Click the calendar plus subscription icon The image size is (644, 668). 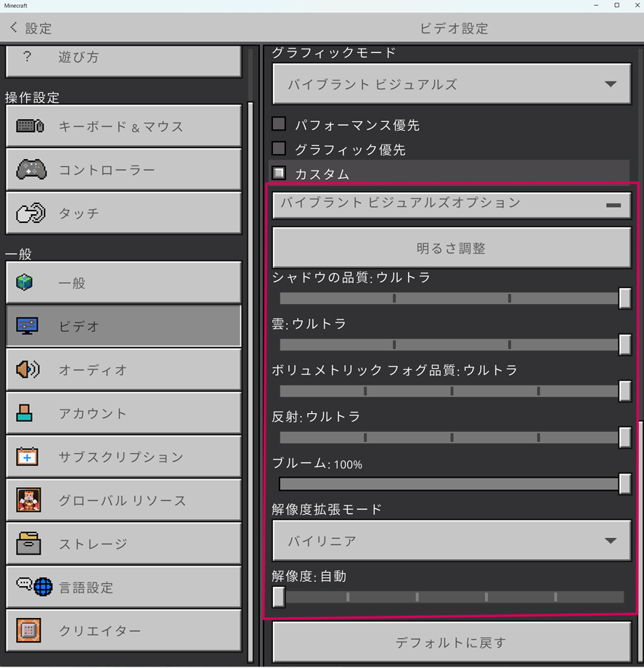[28, 456]
